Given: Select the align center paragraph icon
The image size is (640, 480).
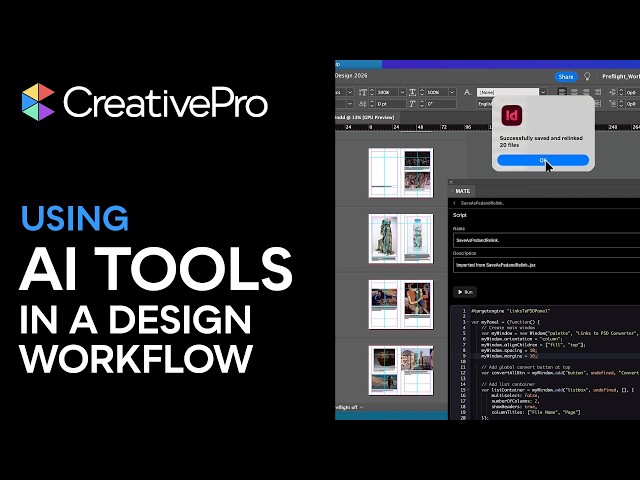Looking at the screenshot, I should pos(574,92).
